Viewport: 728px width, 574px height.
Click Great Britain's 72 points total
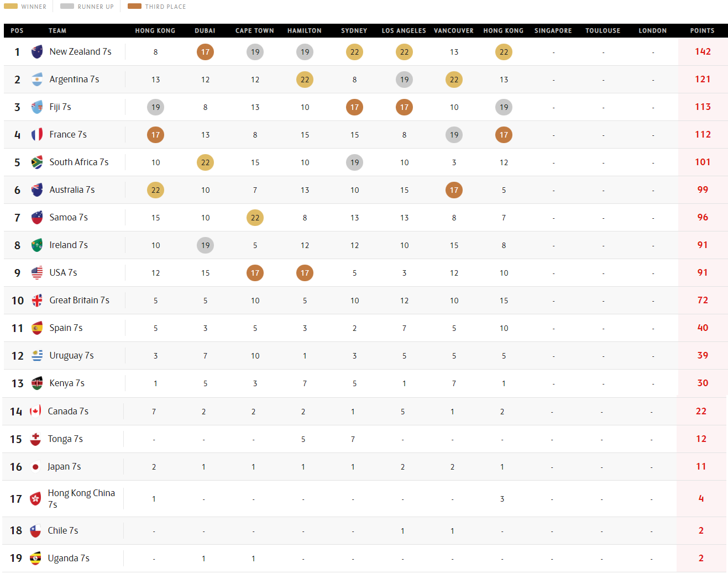pyautogui.click(x=703, y=300)
